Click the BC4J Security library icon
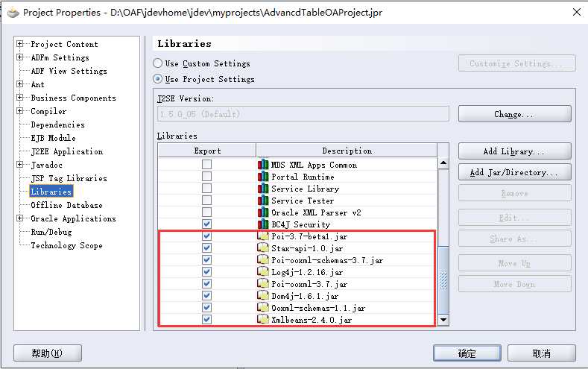 click(x=263, y=224)
